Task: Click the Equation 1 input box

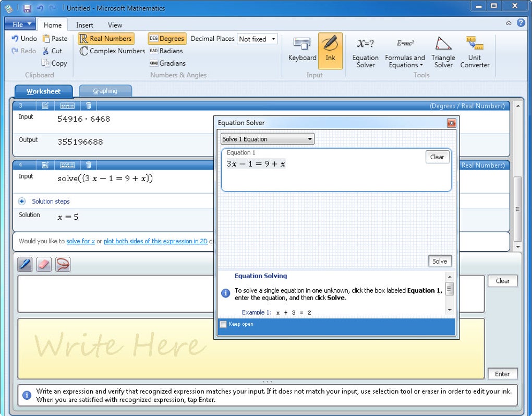Action: (336, 170)
